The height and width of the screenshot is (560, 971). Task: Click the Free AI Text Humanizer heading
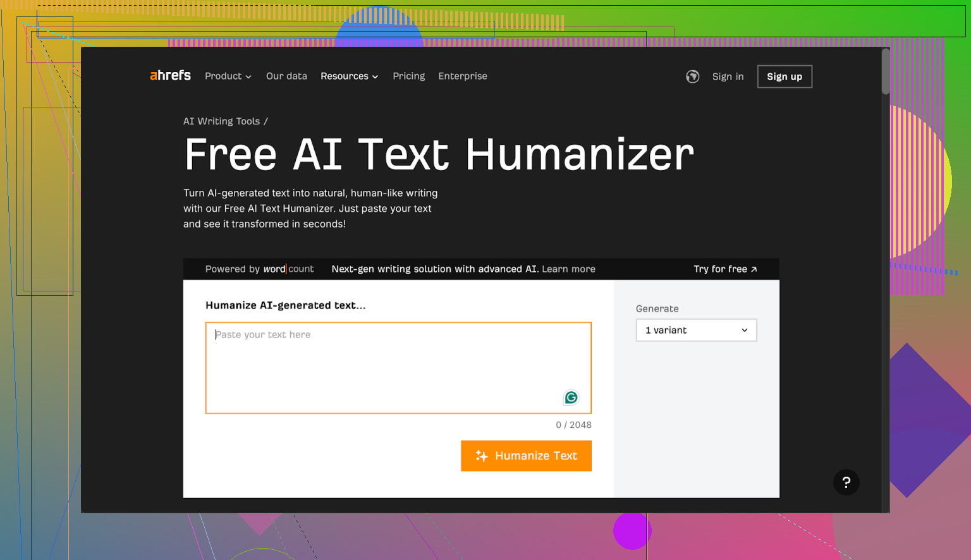[x=439, y=155]
